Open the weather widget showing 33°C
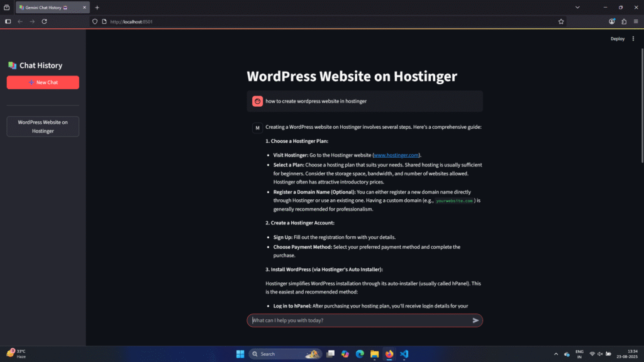The height and width of the screenshot is (362, 644). (16, 354)
